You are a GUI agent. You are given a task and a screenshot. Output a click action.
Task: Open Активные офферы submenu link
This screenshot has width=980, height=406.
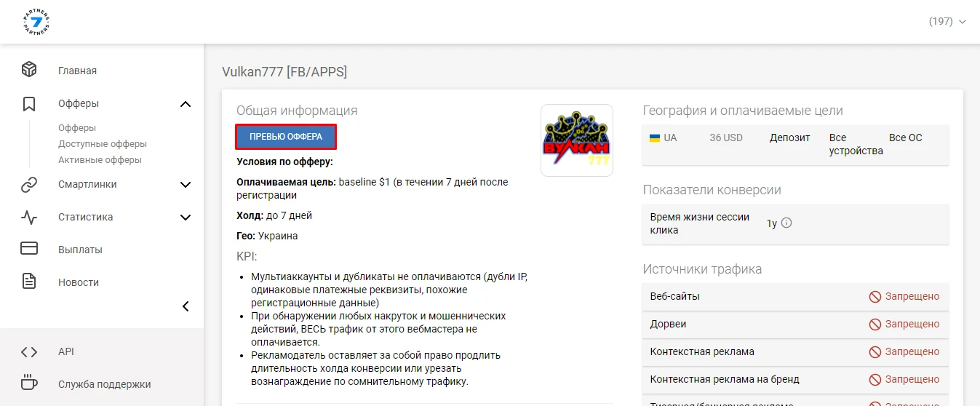[100, 160]
